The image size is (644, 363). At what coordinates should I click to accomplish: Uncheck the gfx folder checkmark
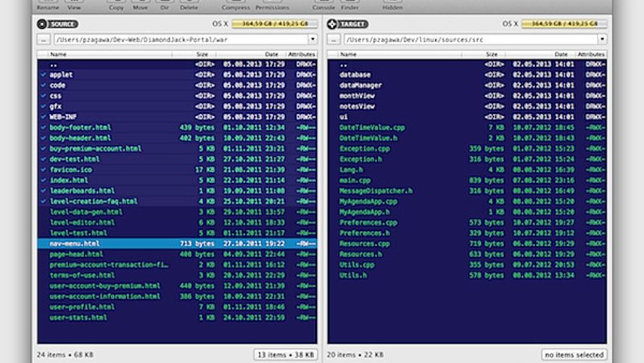tap(43, 107)
